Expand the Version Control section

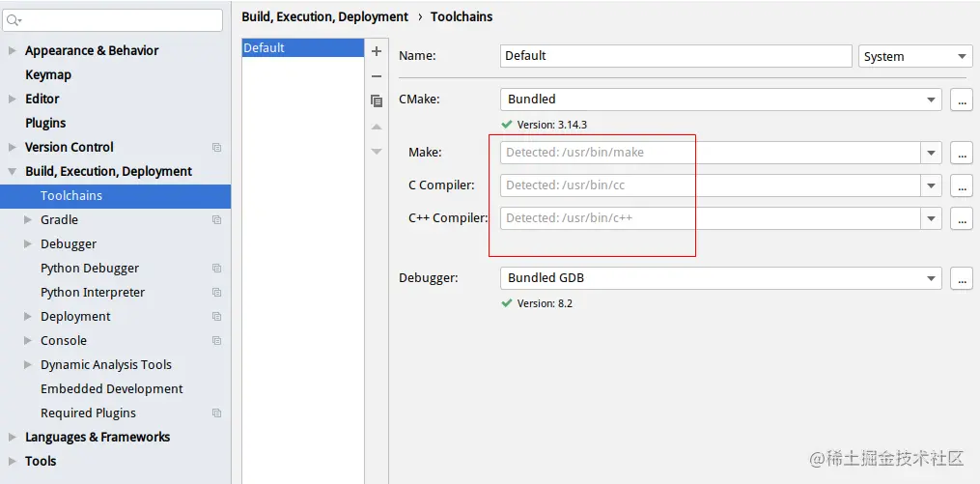(12, 148)
